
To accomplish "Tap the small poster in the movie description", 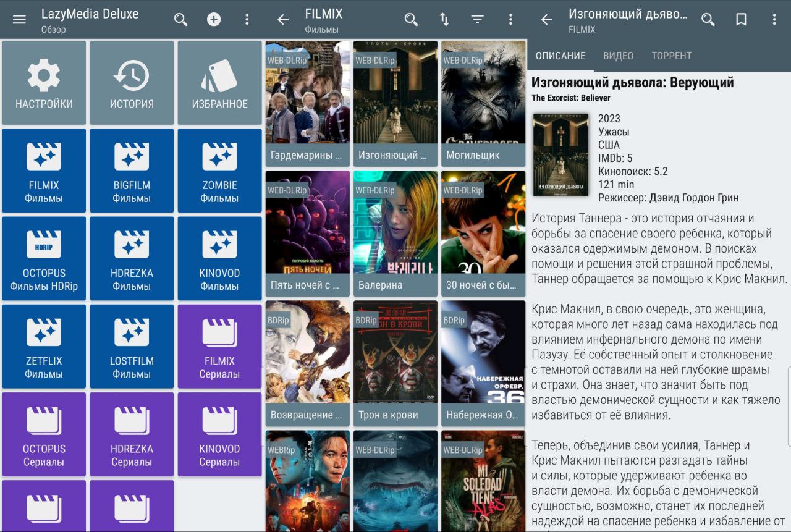I will (x=560, y=154).
